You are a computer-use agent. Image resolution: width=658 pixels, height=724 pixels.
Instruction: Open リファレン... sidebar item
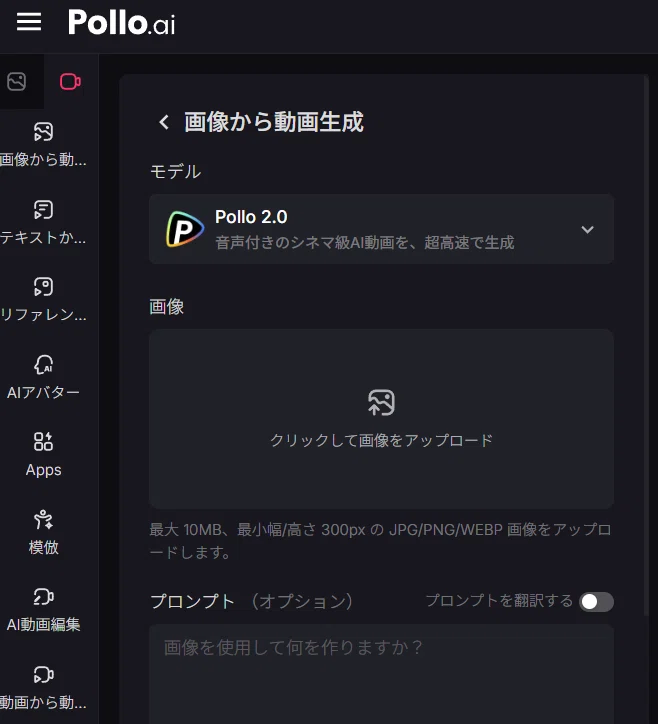(x=43, y=300)
